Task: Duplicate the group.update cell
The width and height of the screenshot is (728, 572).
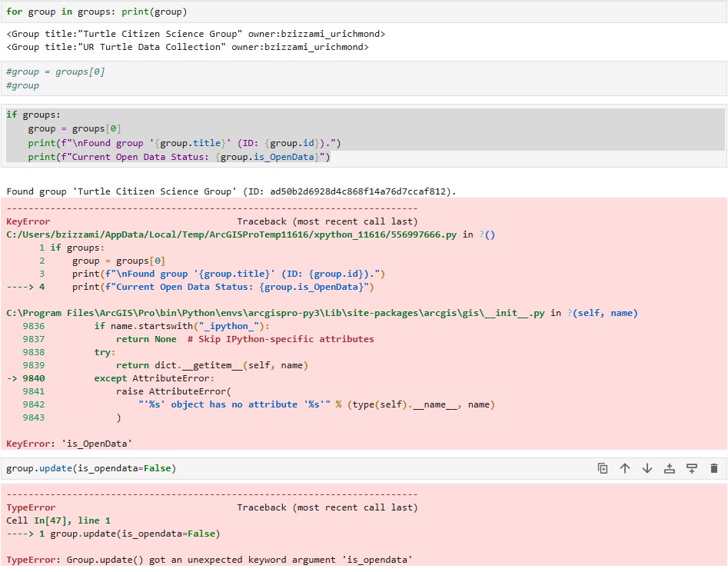Action: (x=603, y=468)
